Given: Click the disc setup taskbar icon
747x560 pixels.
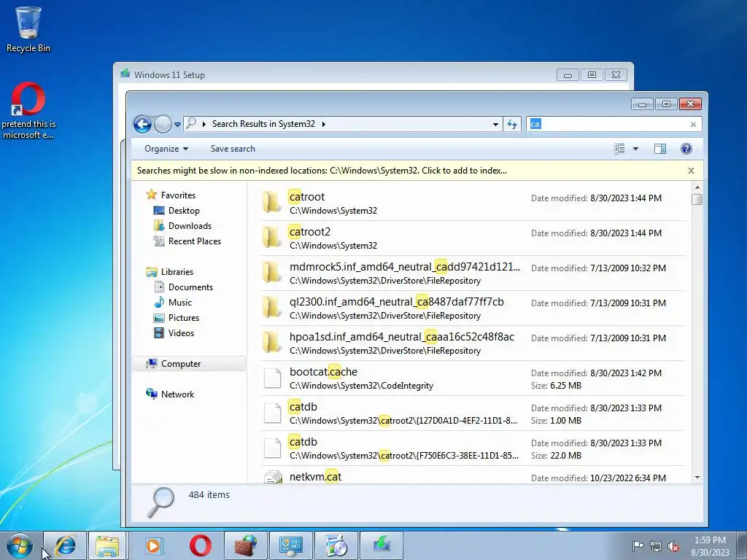Looking at the screenshot, I should 336,545.
